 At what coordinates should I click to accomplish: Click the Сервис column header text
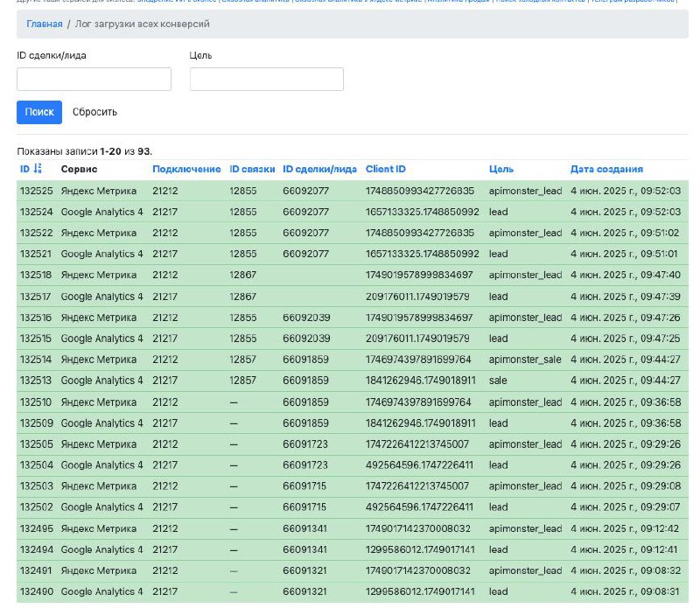click(79, 169)
